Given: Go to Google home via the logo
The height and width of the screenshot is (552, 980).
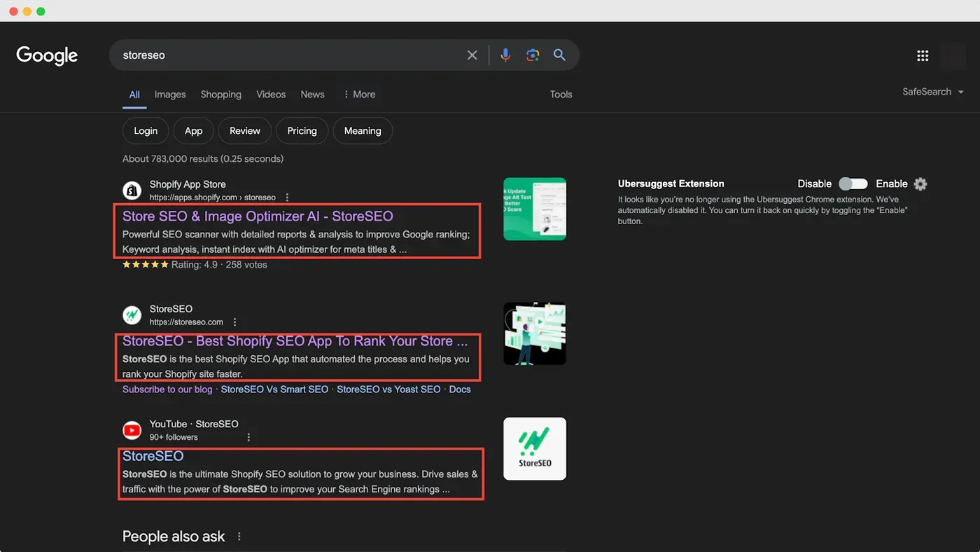Looking at the screenshot, I should 47,55.
